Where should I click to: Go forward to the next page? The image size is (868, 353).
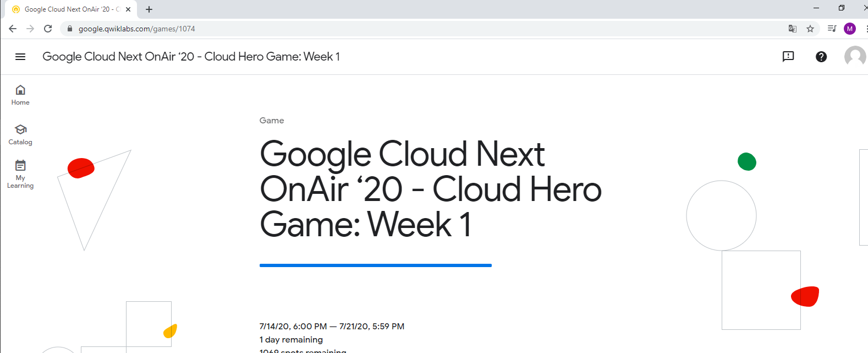30,29
